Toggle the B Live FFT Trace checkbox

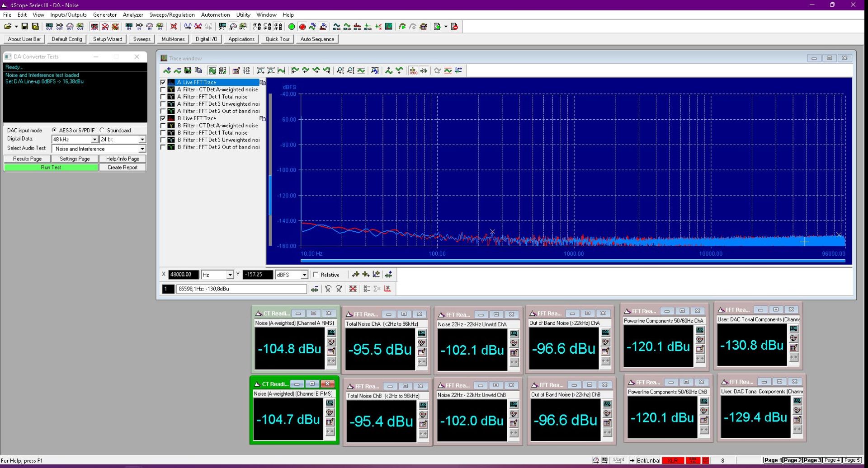[x=163, y=118]
